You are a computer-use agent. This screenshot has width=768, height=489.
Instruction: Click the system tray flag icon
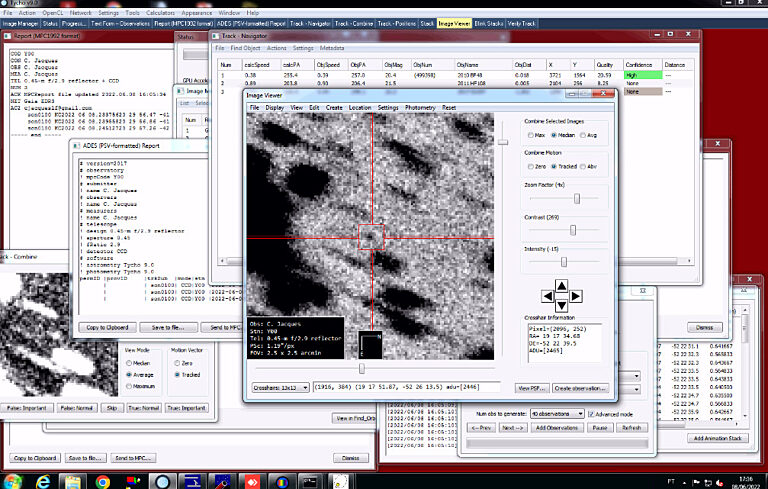(x=696, y=483)
